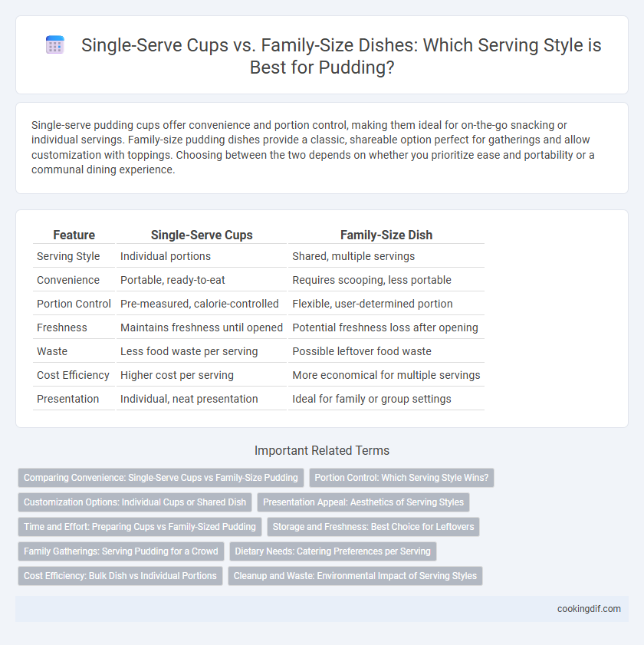The width and height of the screenshot is (644, 645).
Task: Click the 'Feature' column header
Action: point(74,235)
